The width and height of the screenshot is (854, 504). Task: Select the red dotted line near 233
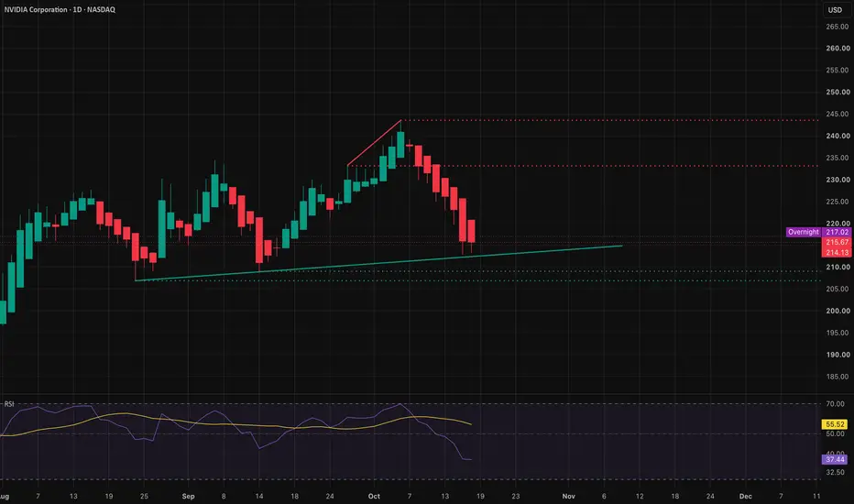(583, 166)
